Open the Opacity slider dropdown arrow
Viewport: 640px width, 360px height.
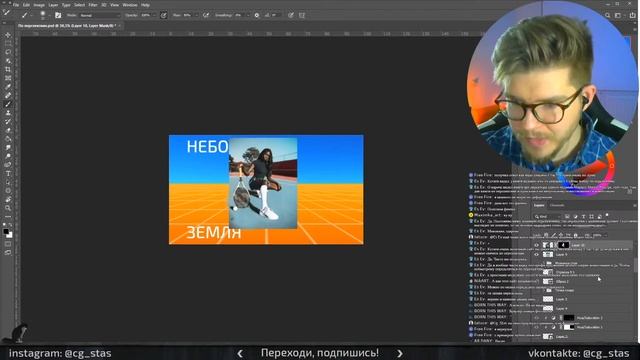point(155,15)
